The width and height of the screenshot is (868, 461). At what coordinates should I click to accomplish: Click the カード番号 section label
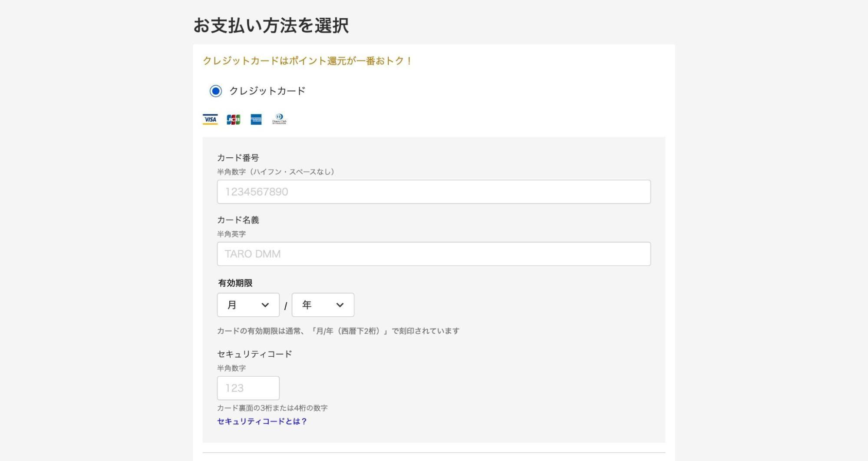pyautogui.click(x=238, y=158)
